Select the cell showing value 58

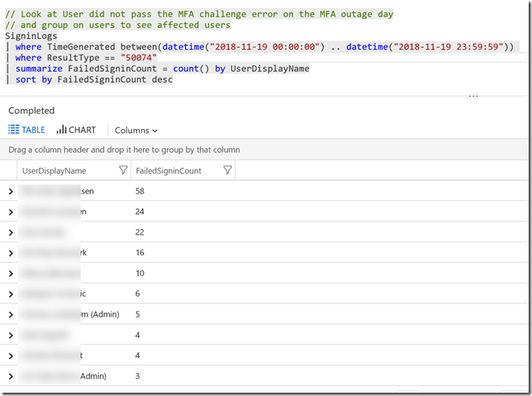[x=140, y=191]
